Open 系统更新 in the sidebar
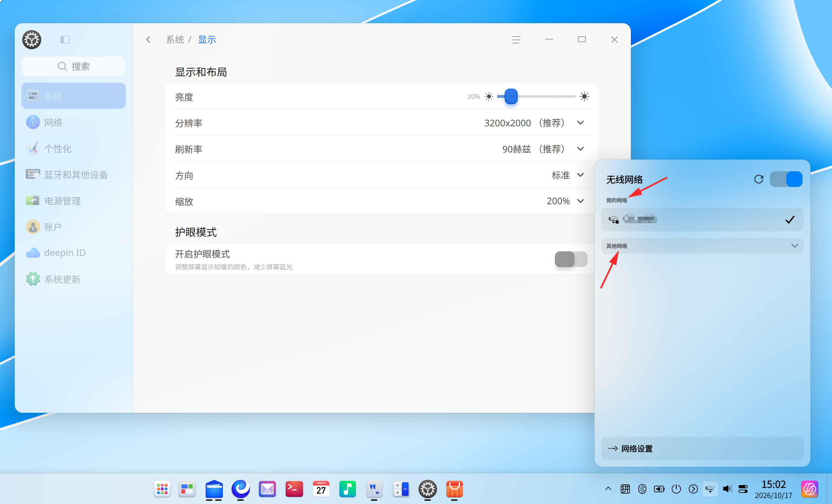Screen dimensions: 832x504 (74, 279)
